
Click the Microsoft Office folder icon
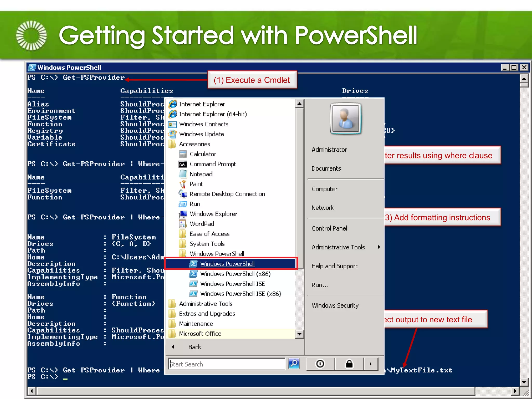[172, 334]
